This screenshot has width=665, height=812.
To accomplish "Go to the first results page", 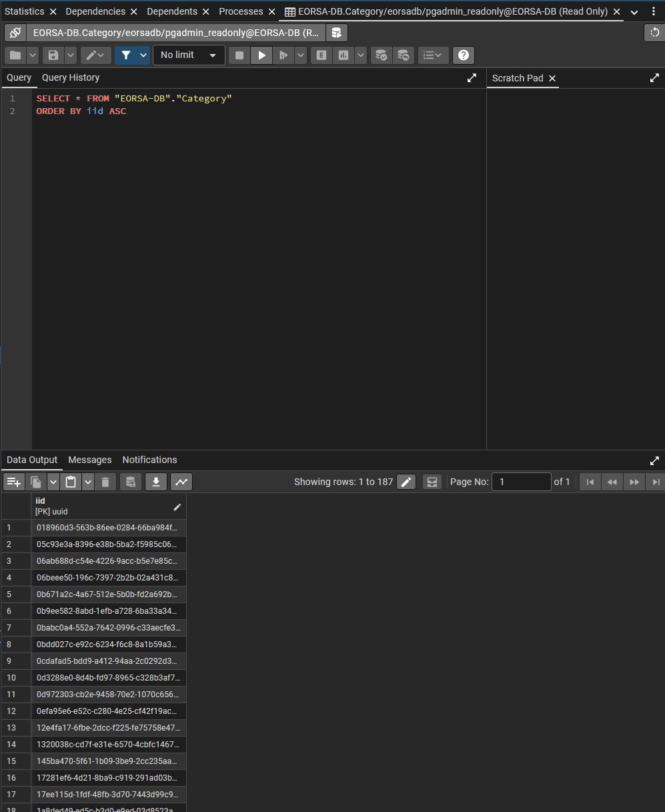I will pos(590,482).
